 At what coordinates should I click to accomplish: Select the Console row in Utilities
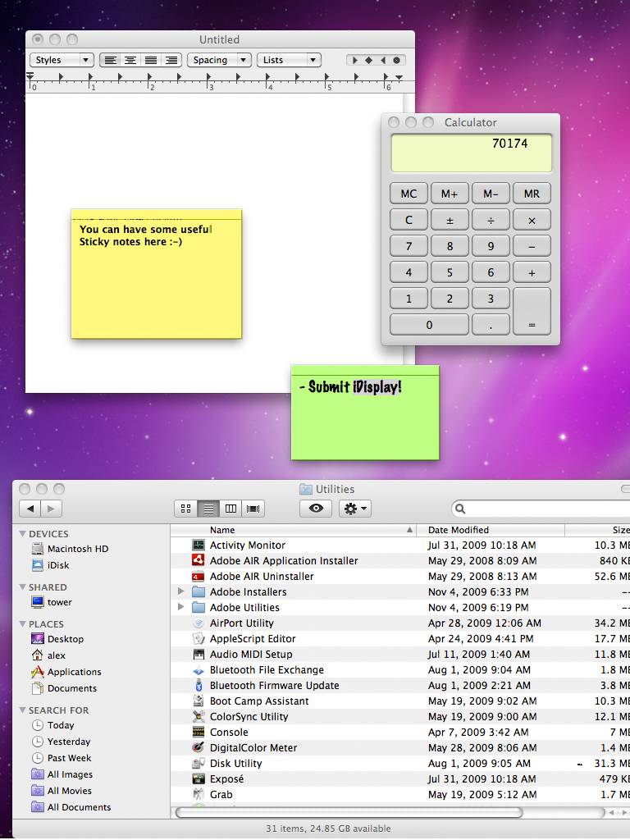[400, 732]
